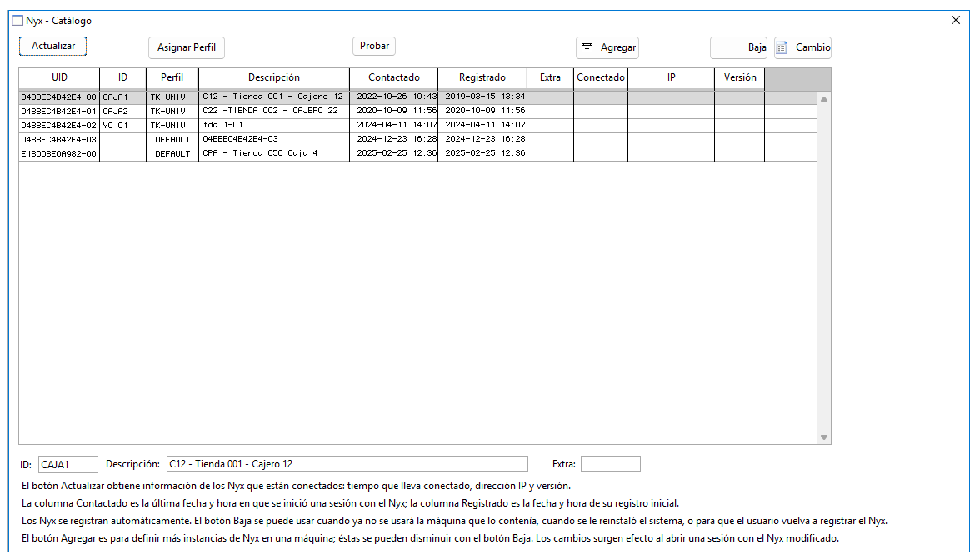
Task: Click the Nyx window icon in title bar
Action: click(17, 21)
